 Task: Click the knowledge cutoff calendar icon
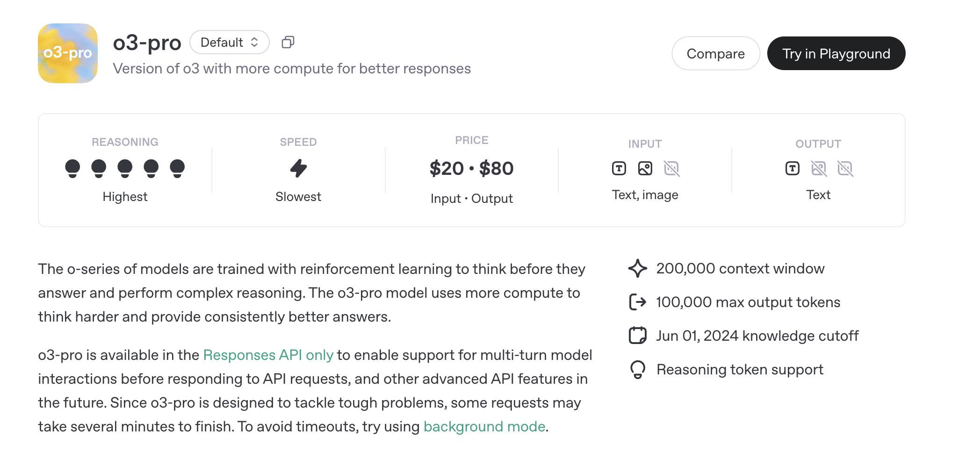(x=638, y=336)
